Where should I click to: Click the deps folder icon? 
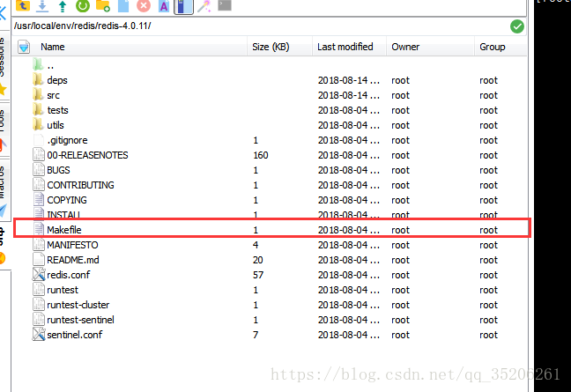click(38, 79)
